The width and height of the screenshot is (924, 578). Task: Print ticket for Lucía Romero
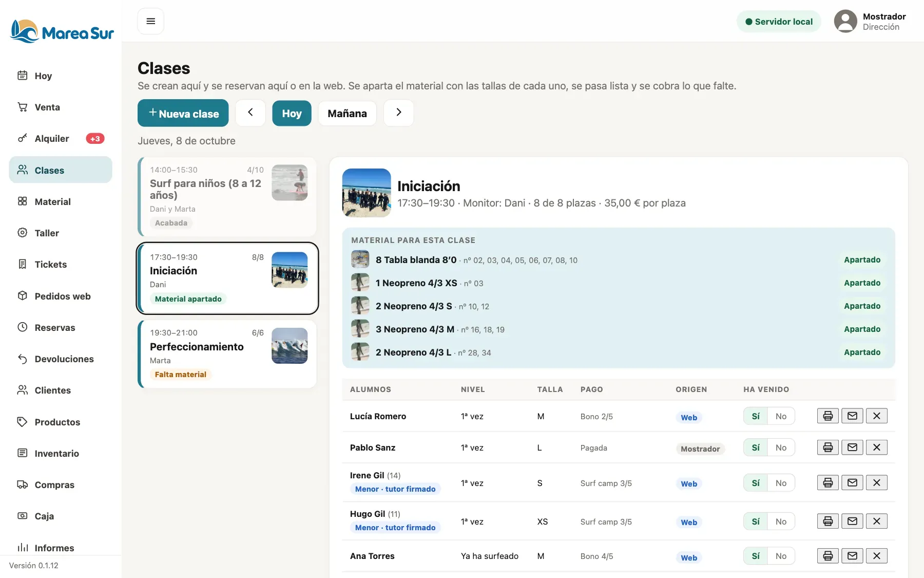click(827, 416)
